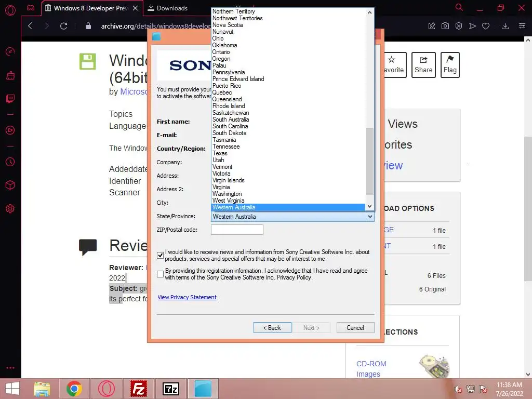Select Western Australia highlighted entry
This screenshot has width=532, height=399.
tap(288, 207)
